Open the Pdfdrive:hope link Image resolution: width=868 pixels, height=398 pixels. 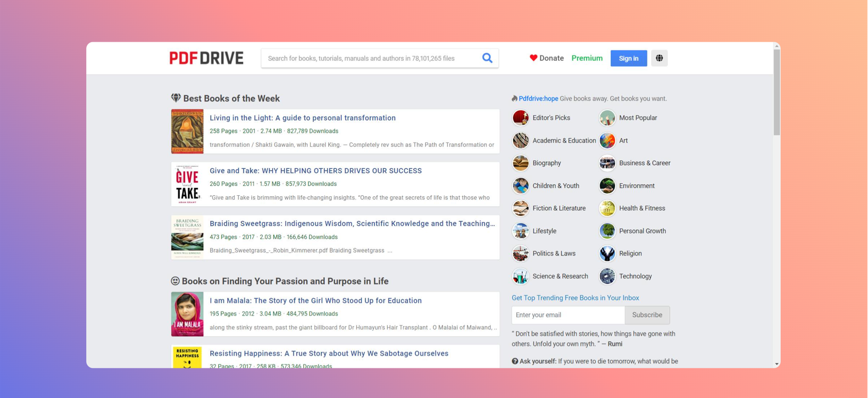coord(538,99)
